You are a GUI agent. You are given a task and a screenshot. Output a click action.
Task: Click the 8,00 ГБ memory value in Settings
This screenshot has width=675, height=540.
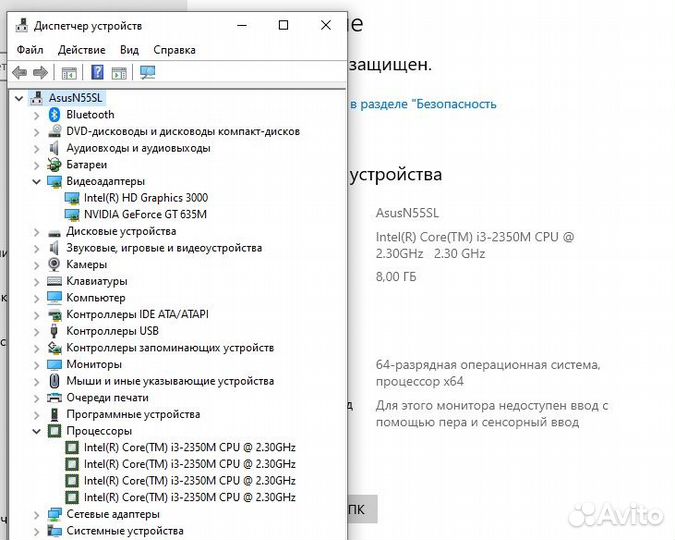396,276
